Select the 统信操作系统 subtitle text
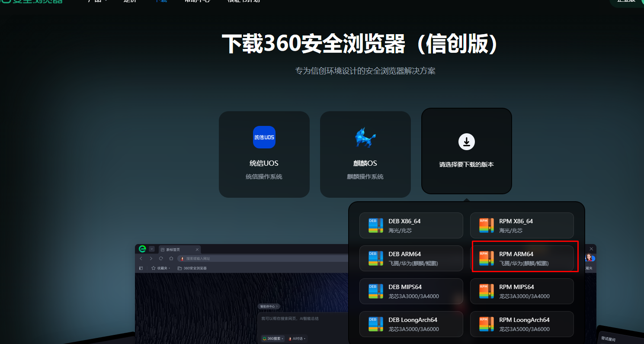This screenshot has width=644, height=344. pos(264,177)
